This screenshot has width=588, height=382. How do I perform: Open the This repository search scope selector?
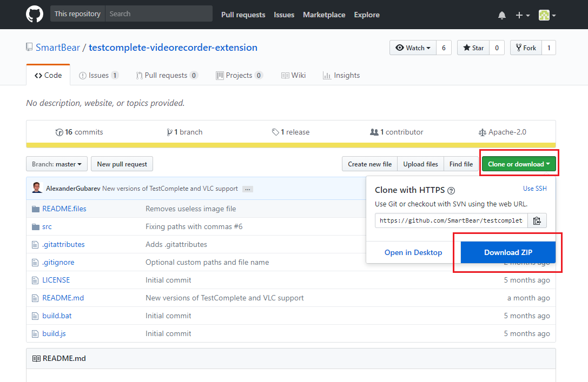78,14
